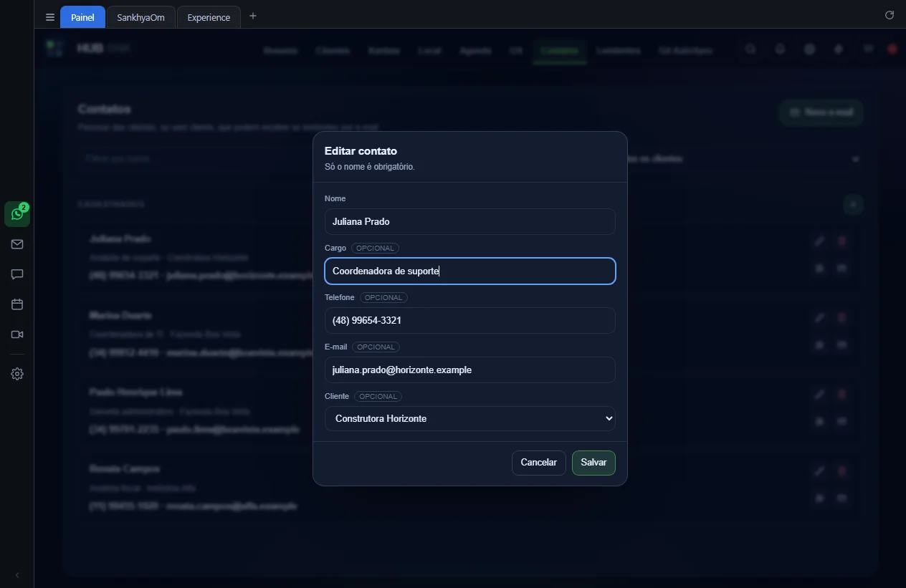Click red trash icon for Paulo Henrique Lima

click(842, 395)
